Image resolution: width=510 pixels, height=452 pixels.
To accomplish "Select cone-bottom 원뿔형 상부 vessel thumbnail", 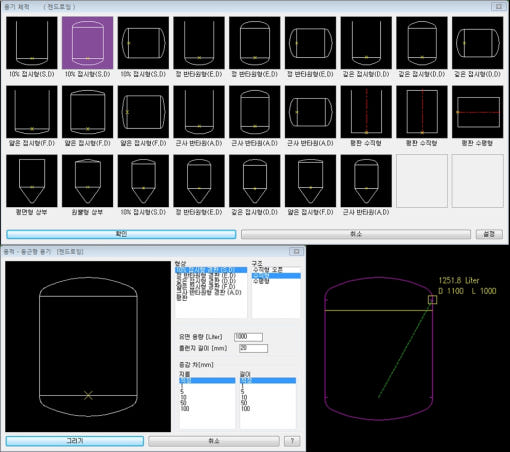I will click(x=88, y=181).
